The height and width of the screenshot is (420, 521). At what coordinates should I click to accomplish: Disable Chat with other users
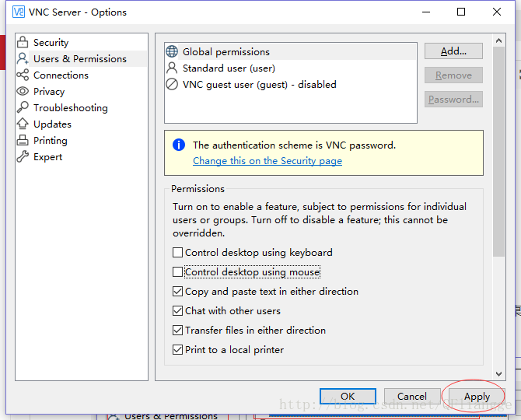(178, 310)
